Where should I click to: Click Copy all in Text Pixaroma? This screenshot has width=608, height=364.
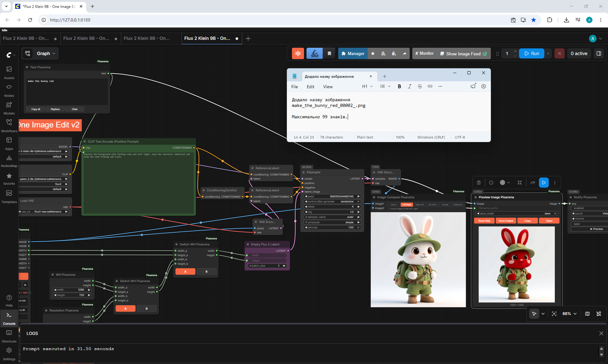[36, 109]
